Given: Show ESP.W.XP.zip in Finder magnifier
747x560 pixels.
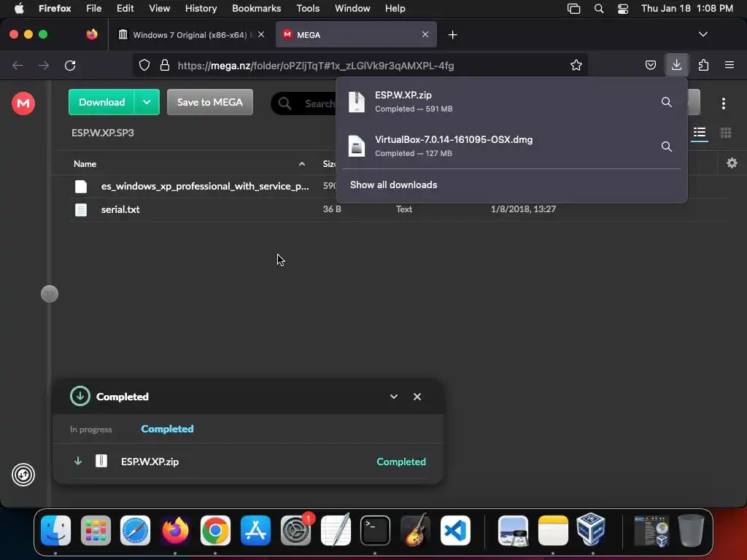Looking at the screenshot, I should pos(667,102).
